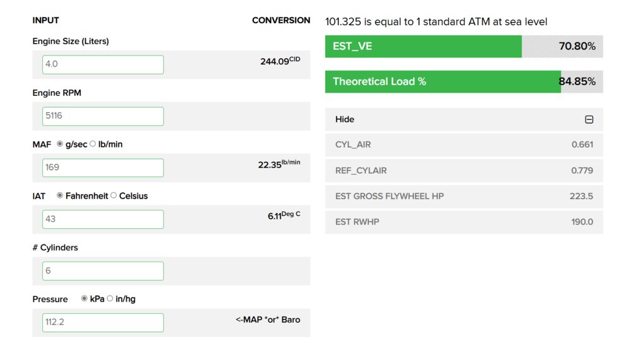This screenshot has width=644, height=351.
Task: Collapse results with the minus icon
Action: tap(589, 120)
